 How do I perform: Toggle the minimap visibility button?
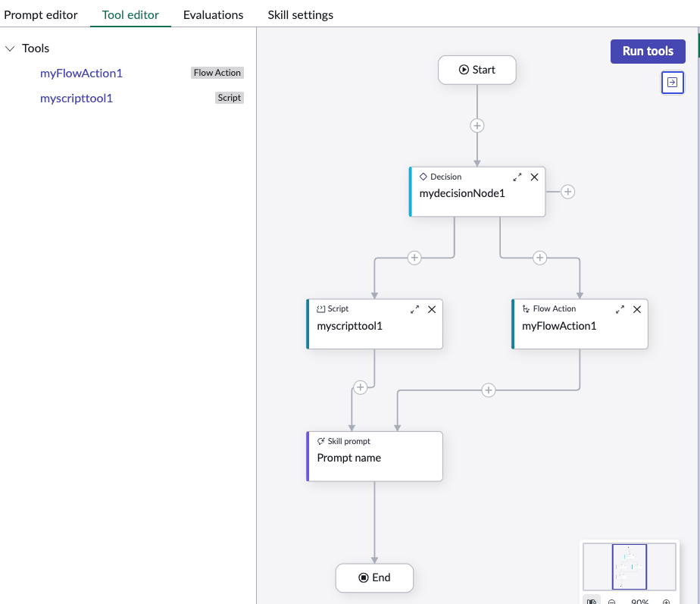[x=592, y=601]
